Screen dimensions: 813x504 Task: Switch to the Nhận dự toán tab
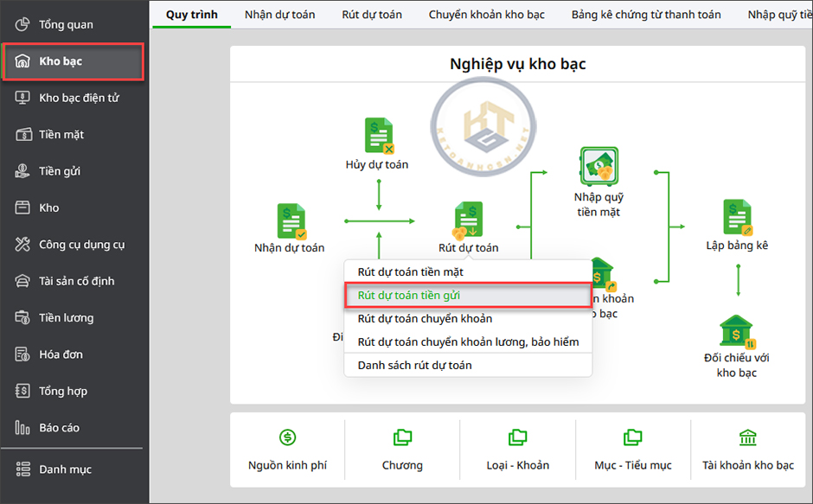coord(279,15)
